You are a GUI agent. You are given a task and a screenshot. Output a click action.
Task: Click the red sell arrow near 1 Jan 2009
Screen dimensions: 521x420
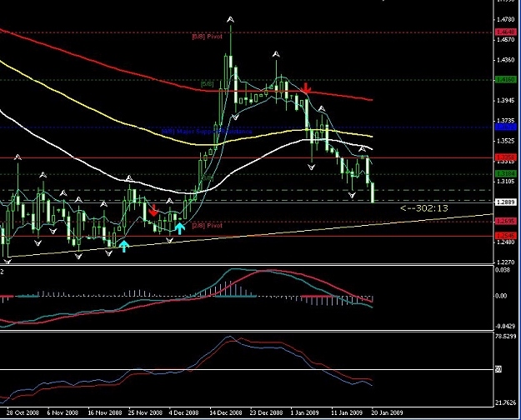click(x=306, y=88)
